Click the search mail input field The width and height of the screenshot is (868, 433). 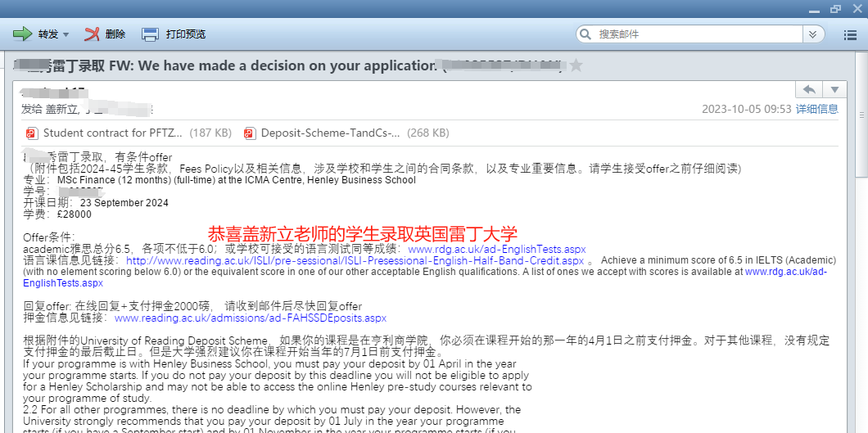point(696,34)
